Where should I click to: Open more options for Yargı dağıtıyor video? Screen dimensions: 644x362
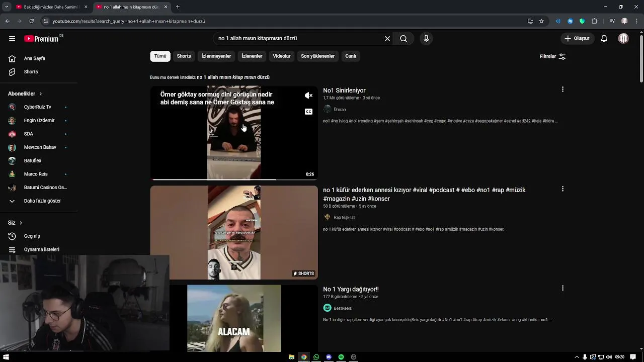(x=562, y=288)
